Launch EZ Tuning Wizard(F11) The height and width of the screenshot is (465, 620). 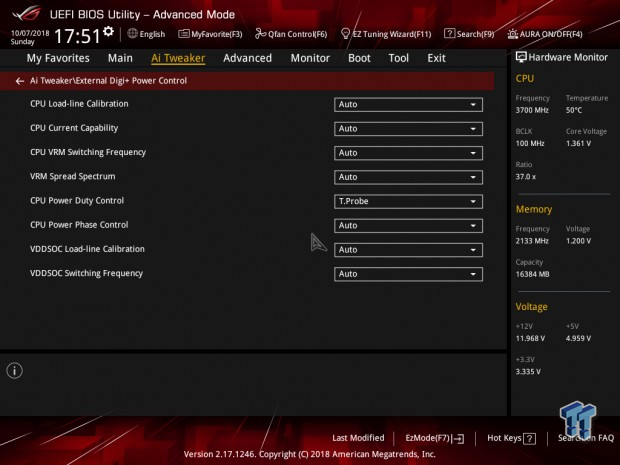386,34
